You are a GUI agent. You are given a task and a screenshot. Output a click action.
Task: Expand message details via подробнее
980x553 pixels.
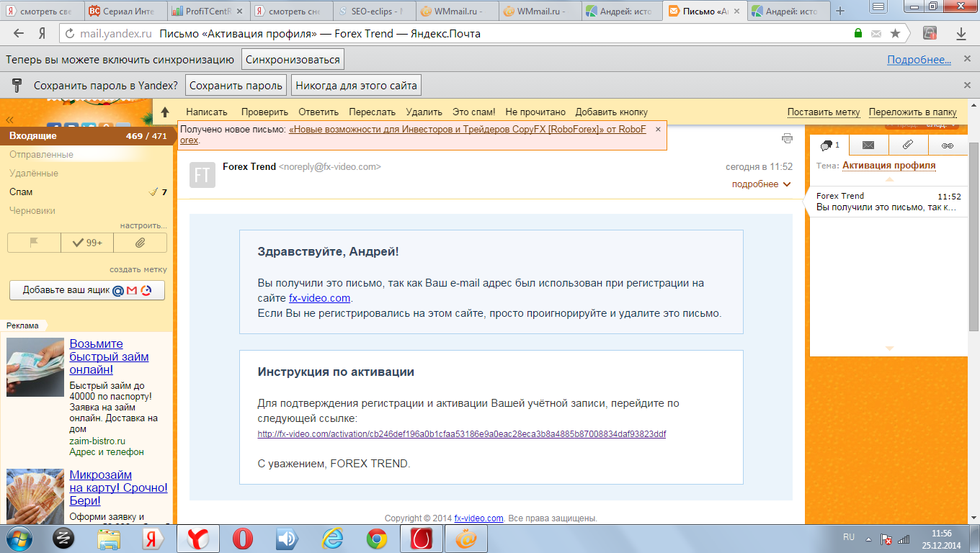click(762, 184)
